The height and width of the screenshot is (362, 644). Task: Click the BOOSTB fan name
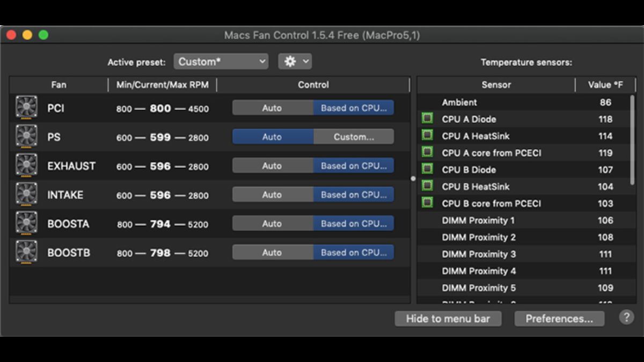click(68, 253)
